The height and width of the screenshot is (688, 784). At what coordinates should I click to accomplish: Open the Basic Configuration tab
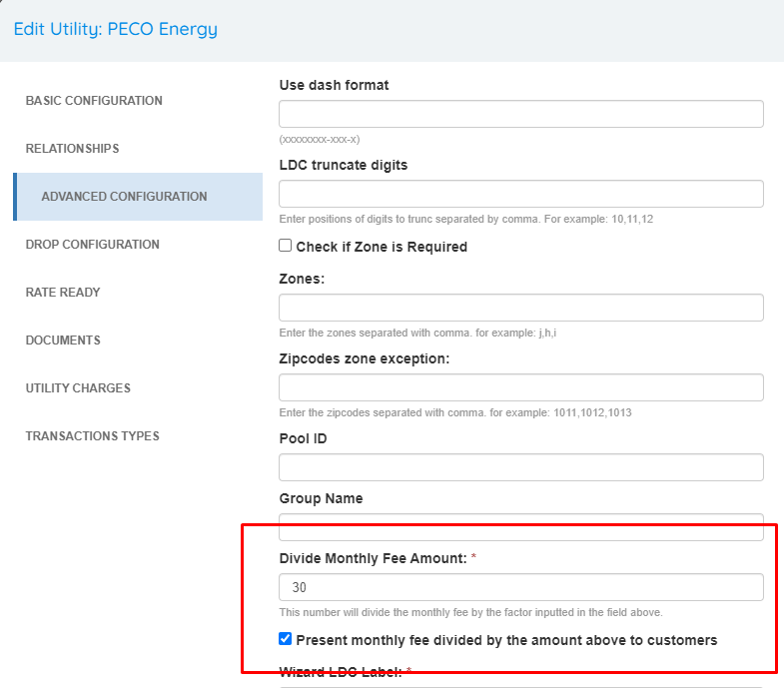[94, 101]
